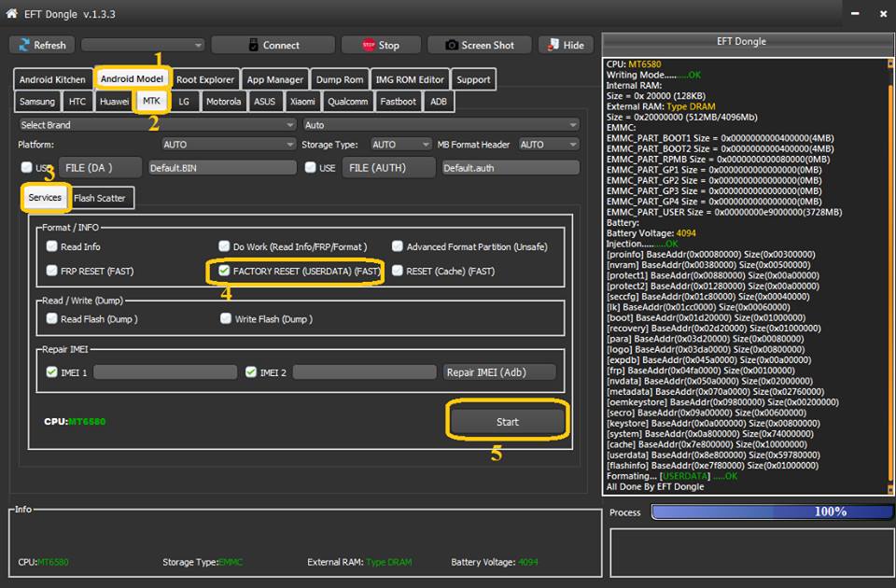Click the FILE (DA) button
The image size is (896, 588).
[101, 167]
